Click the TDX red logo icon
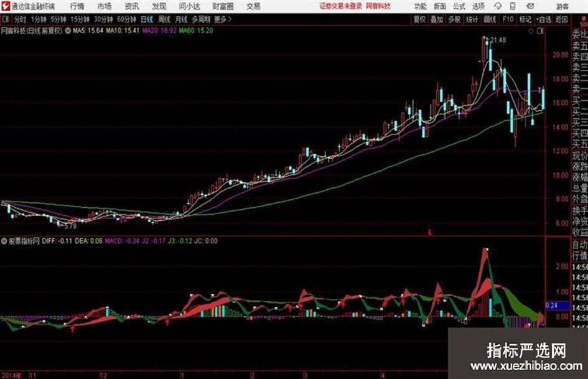The image size is (588, 379). click(x=5, y=6)
